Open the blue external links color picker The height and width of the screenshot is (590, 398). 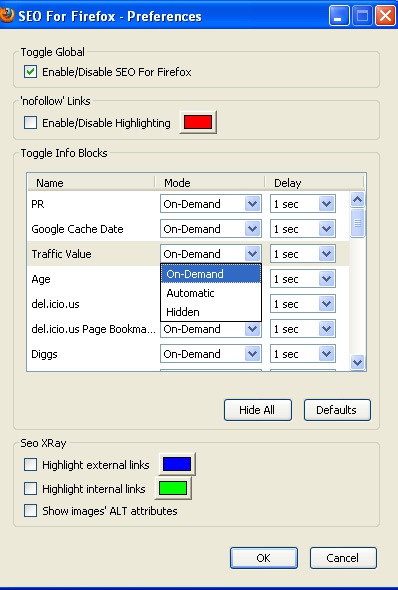pyautogui.click(x=177, y=464)
